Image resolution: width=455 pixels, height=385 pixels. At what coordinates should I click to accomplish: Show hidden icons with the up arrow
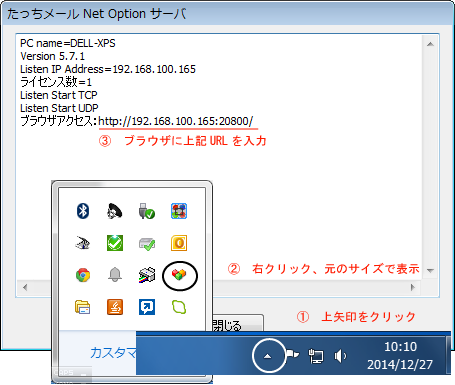click(x=267, y=356)
